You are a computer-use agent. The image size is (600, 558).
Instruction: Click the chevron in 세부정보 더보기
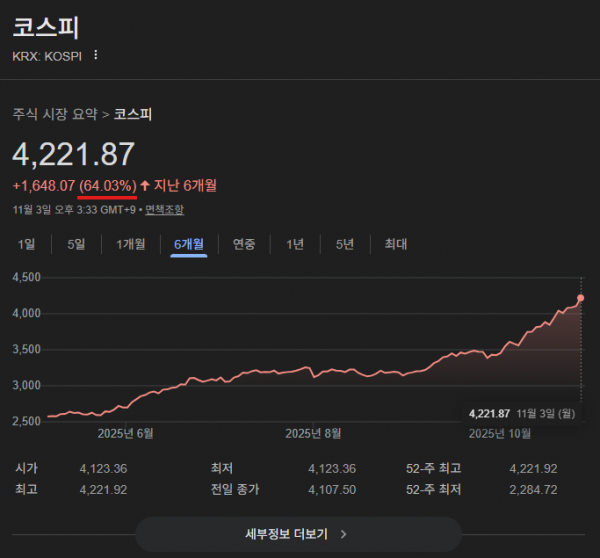pyautogui.click(x=344, y=534)
